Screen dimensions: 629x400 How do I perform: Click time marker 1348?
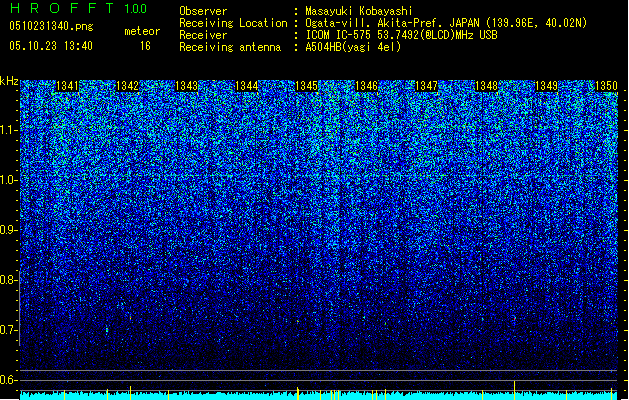click(486, 86)
